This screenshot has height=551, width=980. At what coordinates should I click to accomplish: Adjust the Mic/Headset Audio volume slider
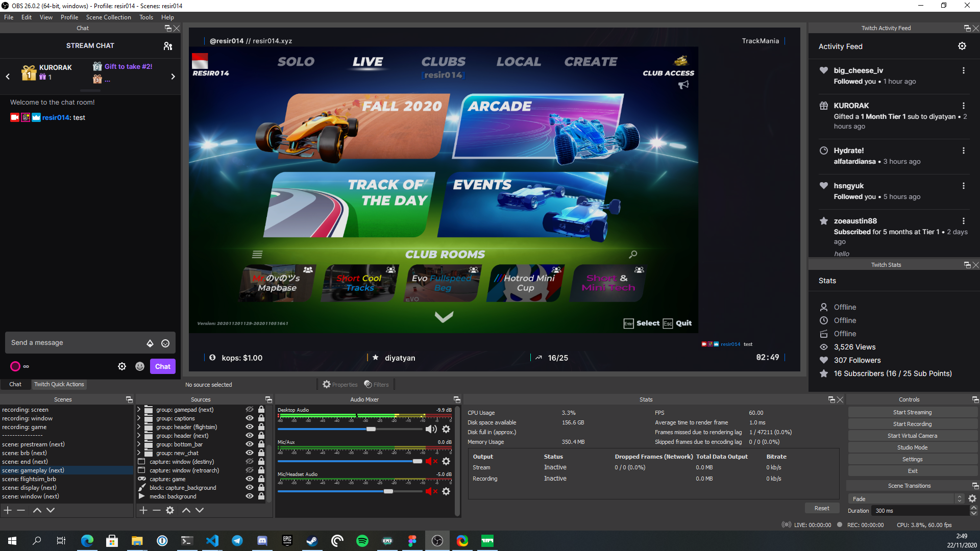[x=388, y=491]
